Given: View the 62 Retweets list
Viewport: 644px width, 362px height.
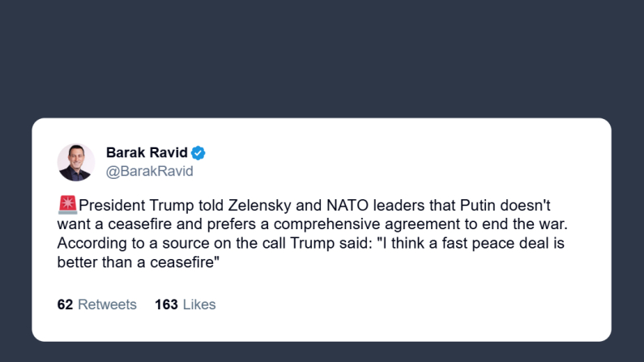Looking at the screenshot, I should pyautogui.click(x=96, y=305).
